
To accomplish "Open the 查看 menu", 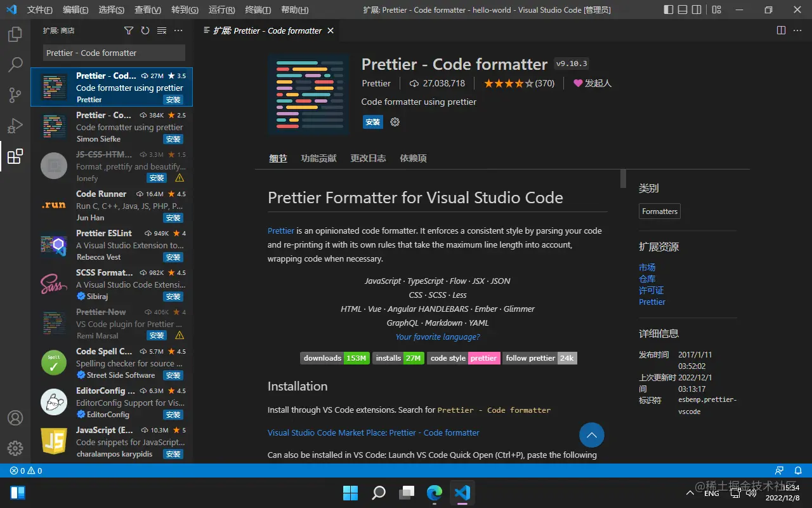I will click(147, 10).
